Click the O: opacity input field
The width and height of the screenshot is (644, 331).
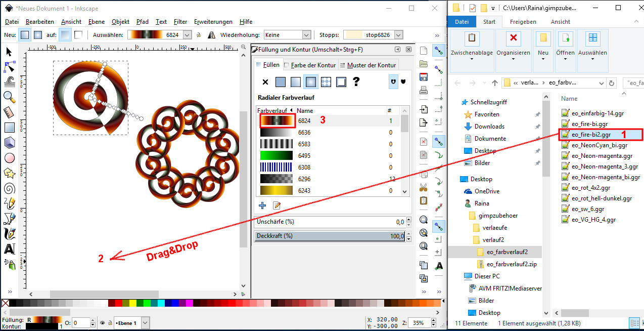coord(81,323)
